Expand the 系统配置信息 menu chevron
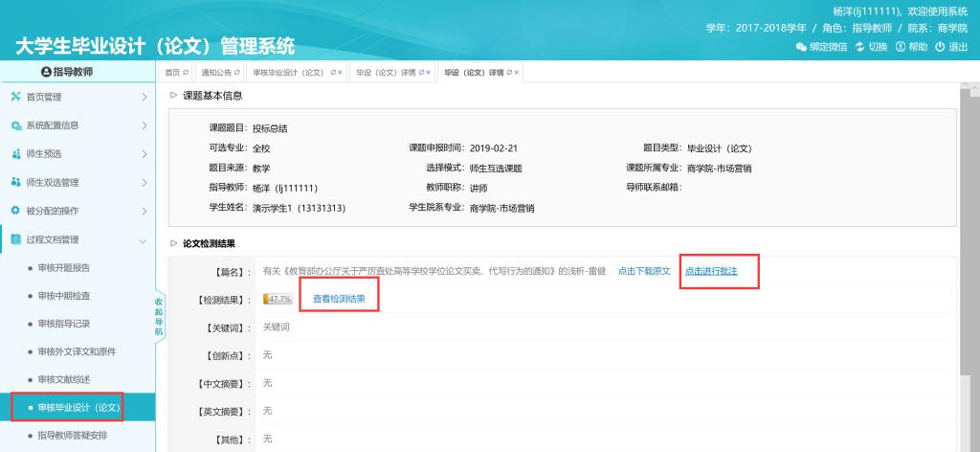This screenshot has width=980, height=452. click(x=144, y=125)
